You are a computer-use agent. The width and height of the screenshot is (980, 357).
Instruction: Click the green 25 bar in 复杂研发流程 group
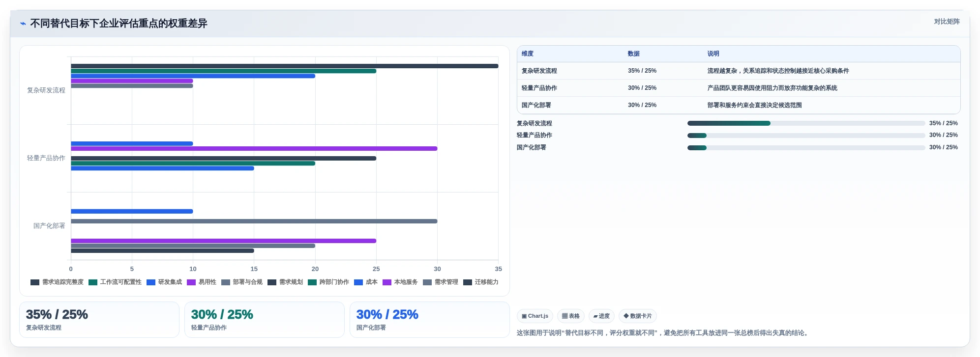click(x=224, y=71)
